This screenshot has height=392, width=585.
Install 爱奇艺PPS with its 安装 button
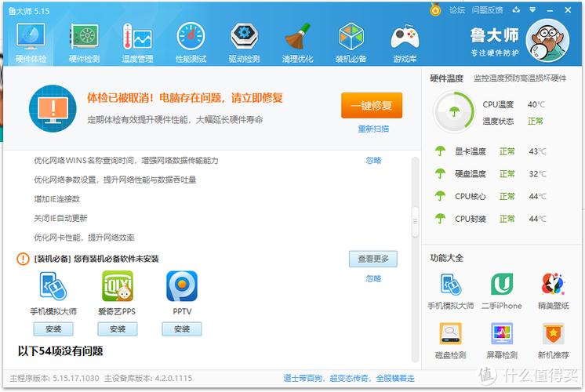tap(118, 329)
